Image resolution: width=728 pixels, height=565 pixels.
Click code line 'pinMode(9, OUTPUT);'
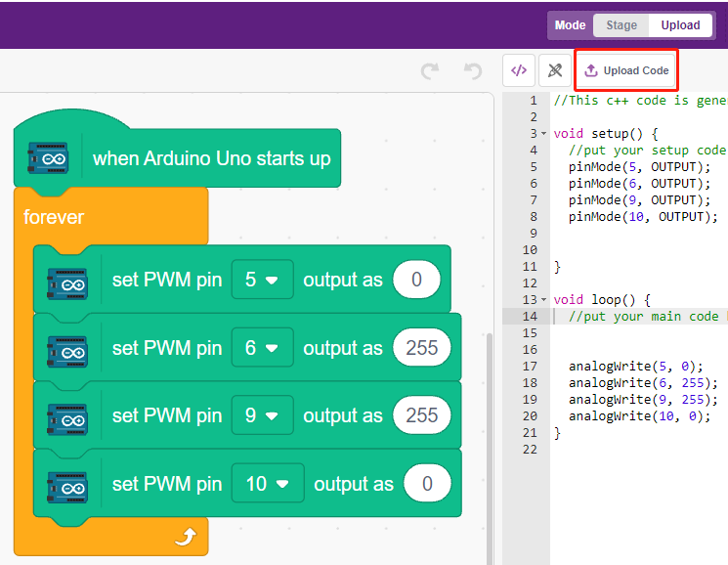(x=639, y=200)
